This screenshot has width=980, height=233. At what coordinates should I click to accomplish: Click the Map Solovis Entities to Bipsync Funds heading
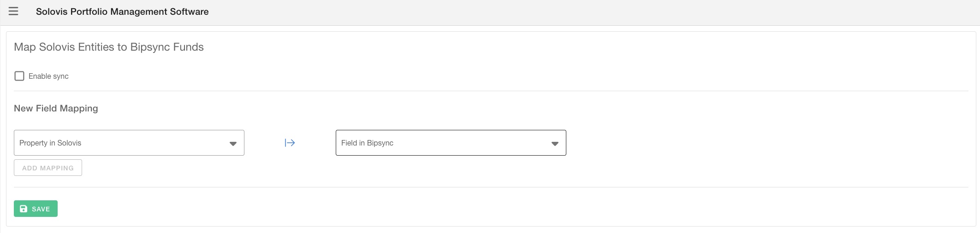pos(109,47)
